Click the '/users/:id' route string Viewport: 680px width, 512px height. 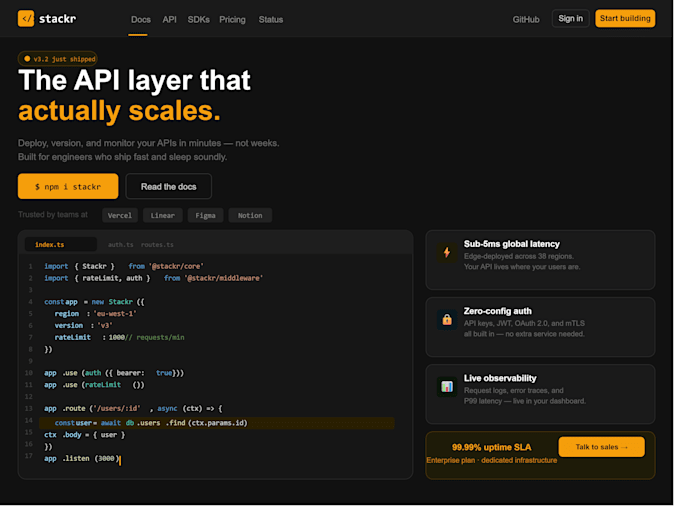click(x=117, y=408)
